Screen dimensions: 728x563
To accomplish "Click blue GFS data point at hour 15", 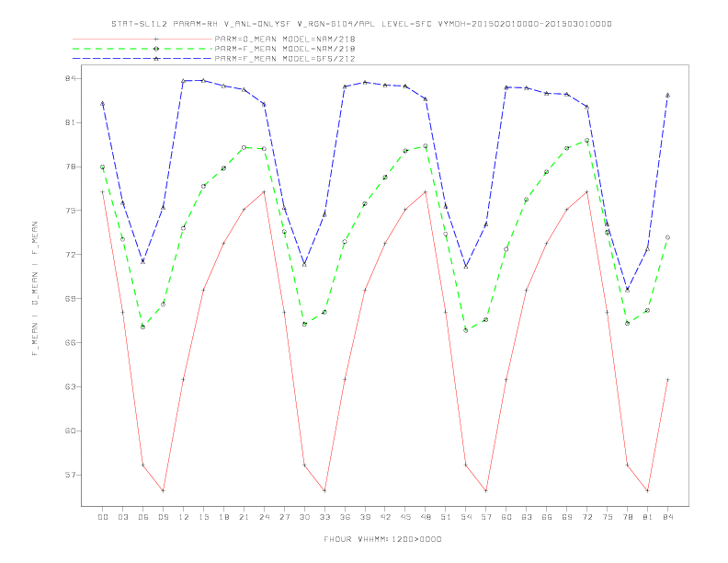I will pyautogui.click(x=203, y=80).
